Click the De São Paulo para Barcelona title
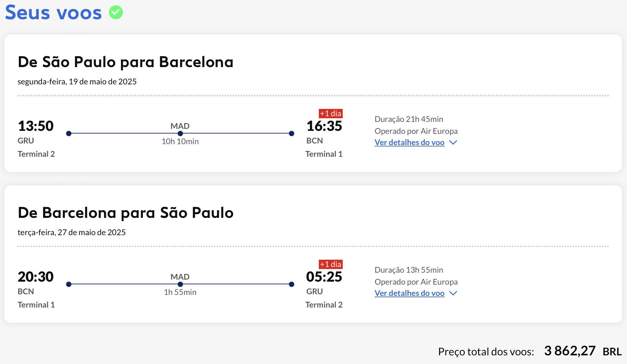The height and width of the screenshot is (364, 627). (126, 62)
